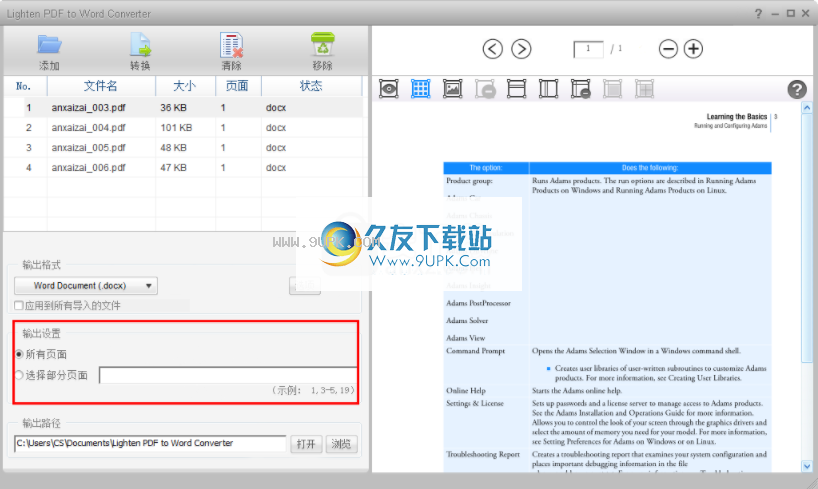The image size is (818, 489).
Task: Click the 转换 (Convert) icon
Action: (x=140, y=45)
